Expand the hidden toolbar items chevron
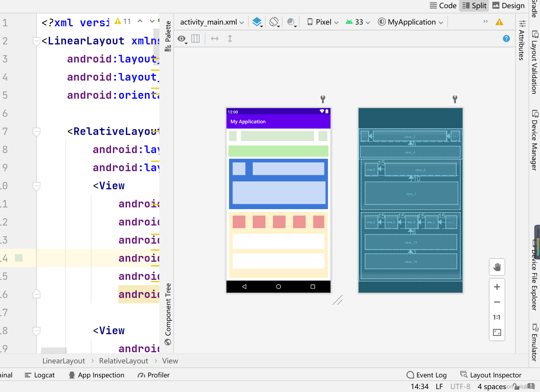 [x=485, y=21]
